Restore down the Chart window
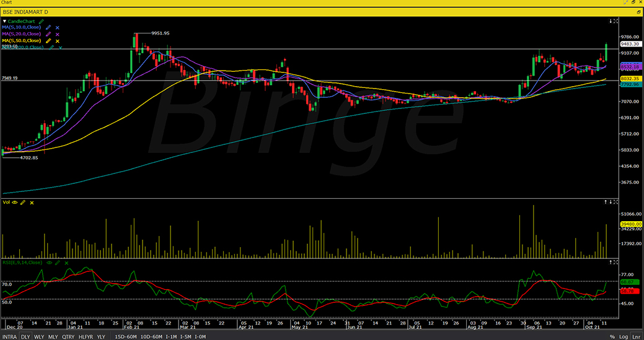The image size is (644, 340). click(633, 2)
